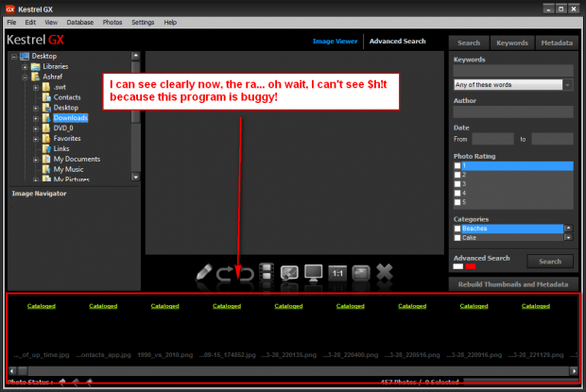Click the red color swatch
This screenshot has width=586, height=392.
[x=472, y=266]
